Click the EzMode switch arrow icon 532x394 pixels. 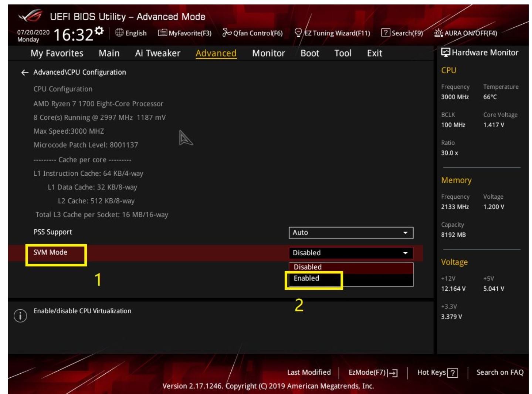[393, 373]
